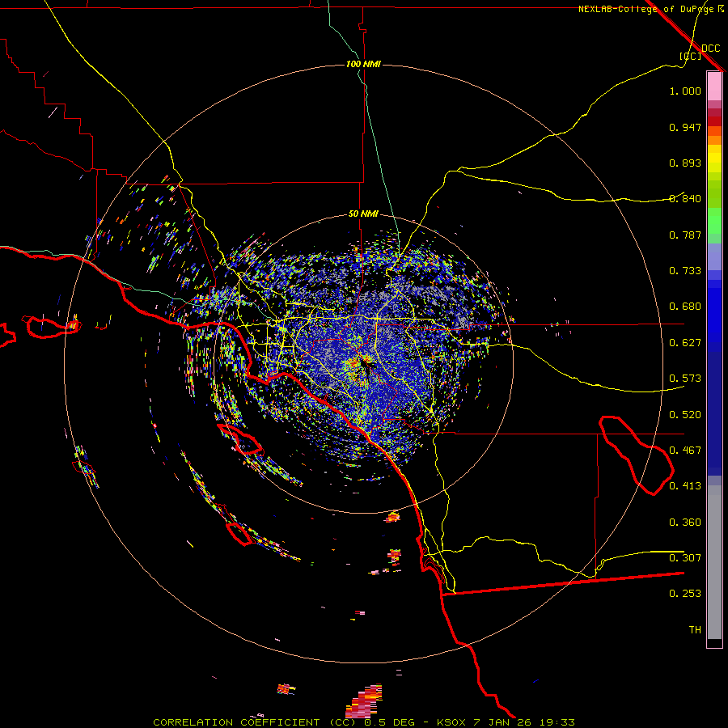Click the 1.000 color scale value
This screenshot has height=728, width=728.
click(685, 91)
